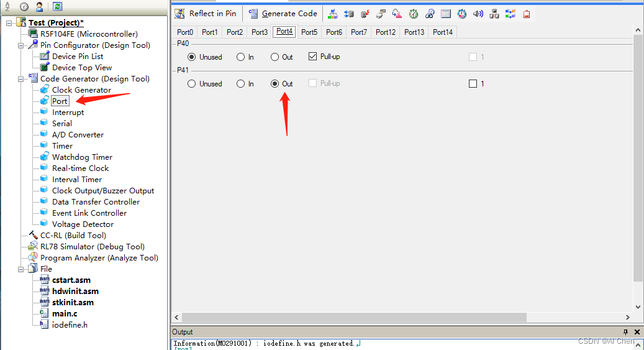
Task: Uncheck Pull-up checkbox for P40
Action: [312, 57]
